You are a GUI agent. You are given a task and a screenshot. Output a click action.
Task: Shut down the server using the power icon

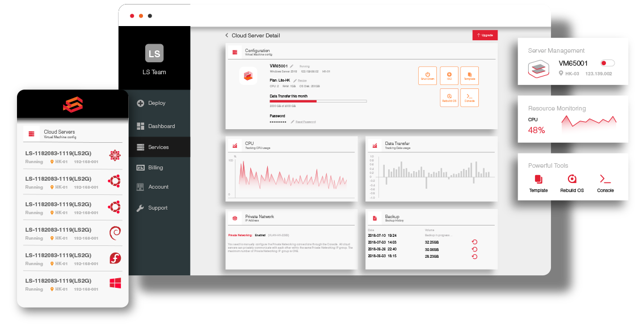[x=427, y=75]
